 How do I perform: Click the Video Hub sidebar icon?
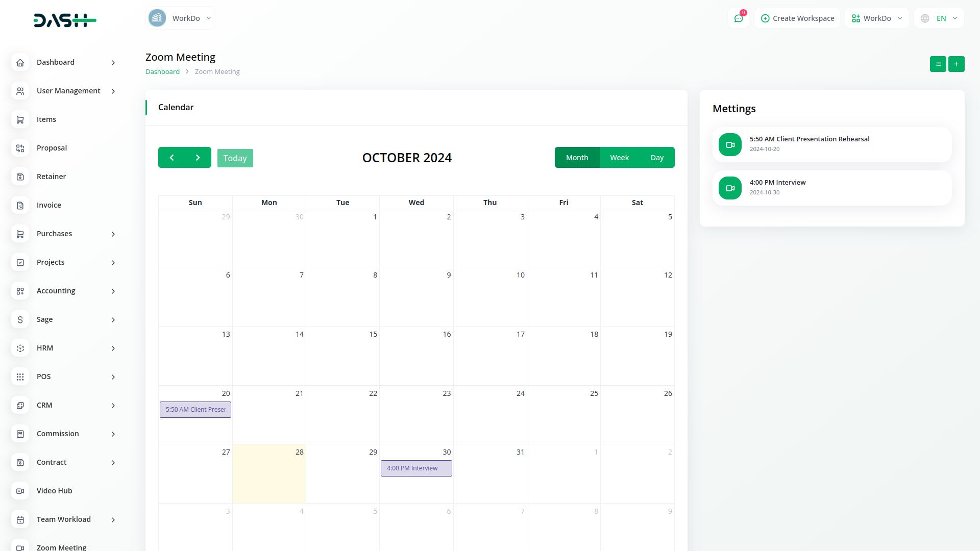point(20,491)
